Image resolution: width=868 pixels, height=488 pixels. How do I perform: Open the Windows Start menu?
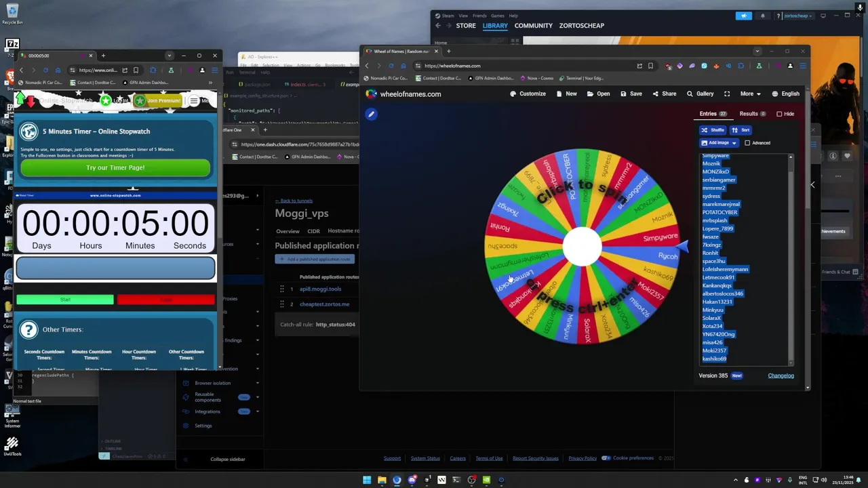click(367, 480)
